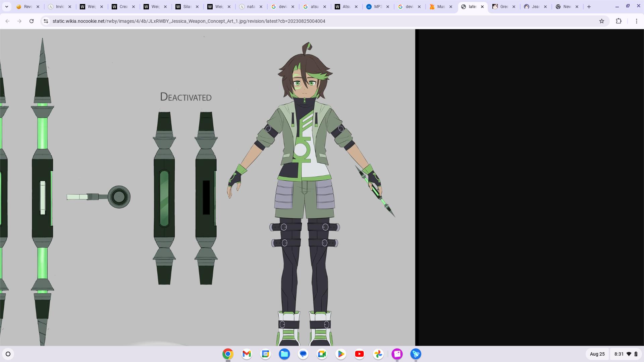Close the Invic tab

(70, 7)
